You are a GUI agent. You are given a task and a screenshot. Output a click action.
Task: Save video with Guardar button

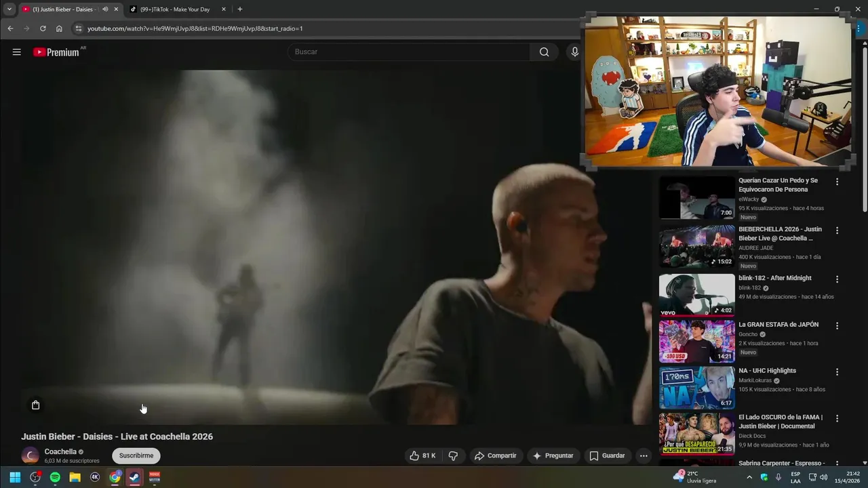[x=607, y=455]
